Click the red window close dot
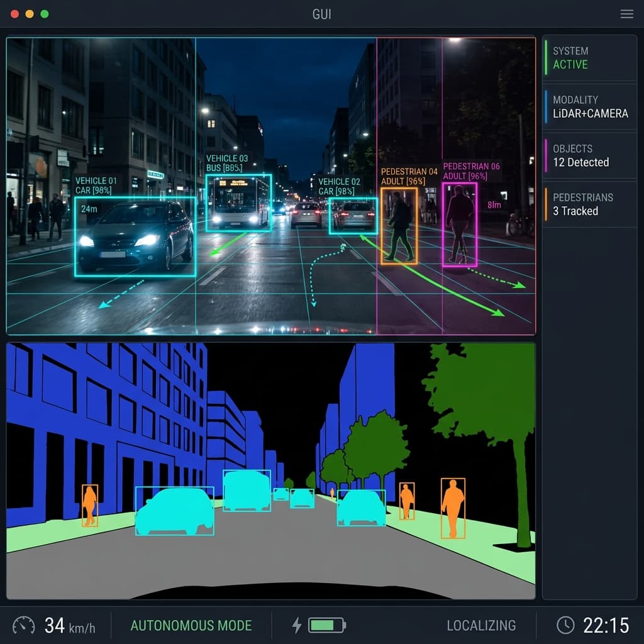Viewport: 644px width, 644px height. [15, 14]
